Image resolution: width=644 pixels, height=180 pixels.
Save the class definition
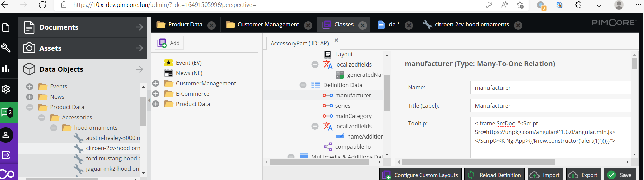tap(620, 175)
